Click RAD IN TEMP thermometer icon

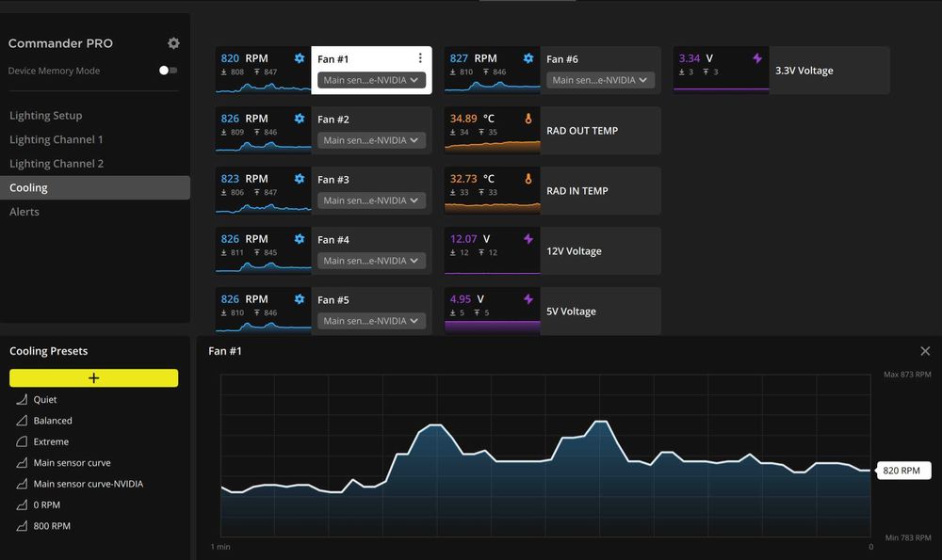[528, 178]
